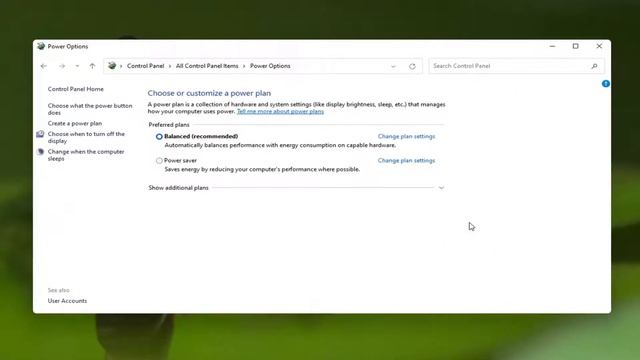This screenshot has height=360, width=640.
Task: Maximize the Power Options window
Action: (576, 46)
